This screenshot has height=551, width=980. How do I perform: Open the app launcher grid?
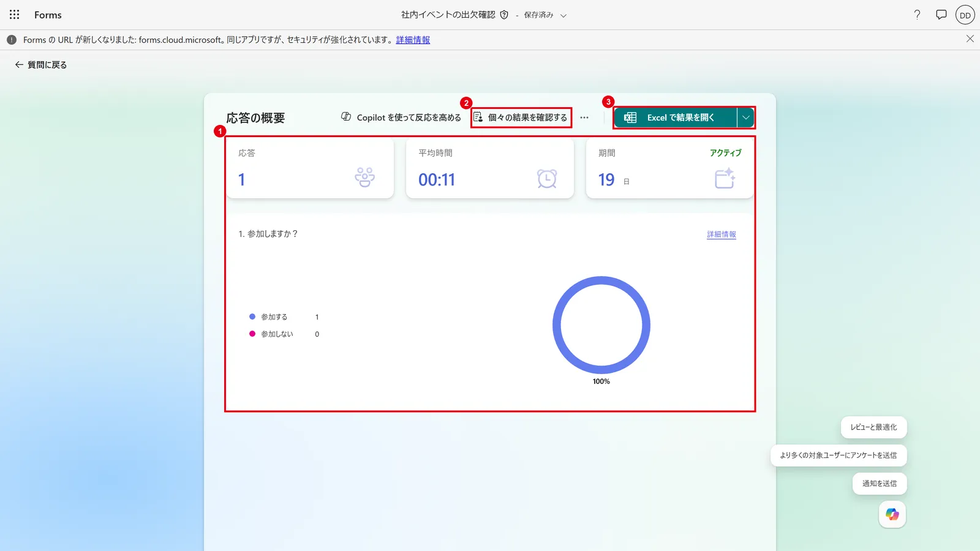point(15,15)
